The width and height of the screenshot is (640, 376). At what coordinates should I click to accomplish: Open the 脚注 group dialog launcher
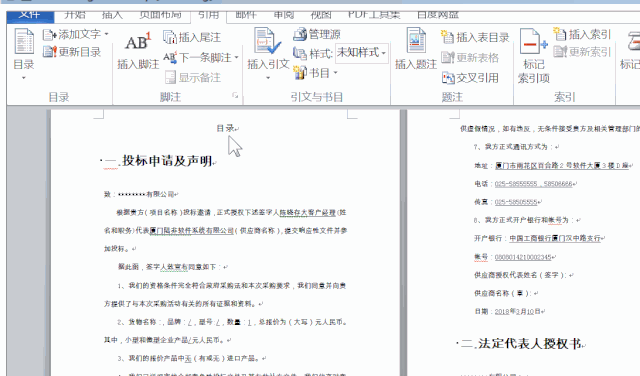[x=236, y=96]
